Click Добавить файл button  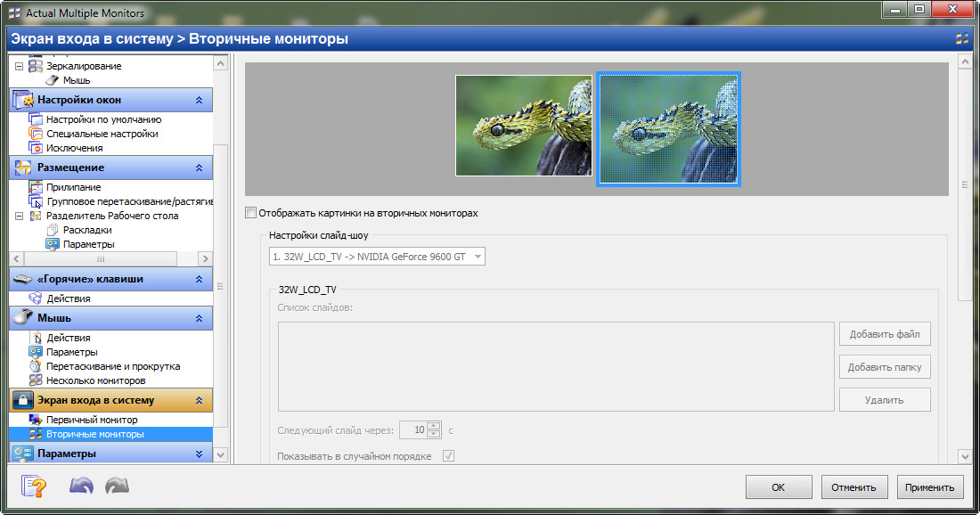[885, 334]
